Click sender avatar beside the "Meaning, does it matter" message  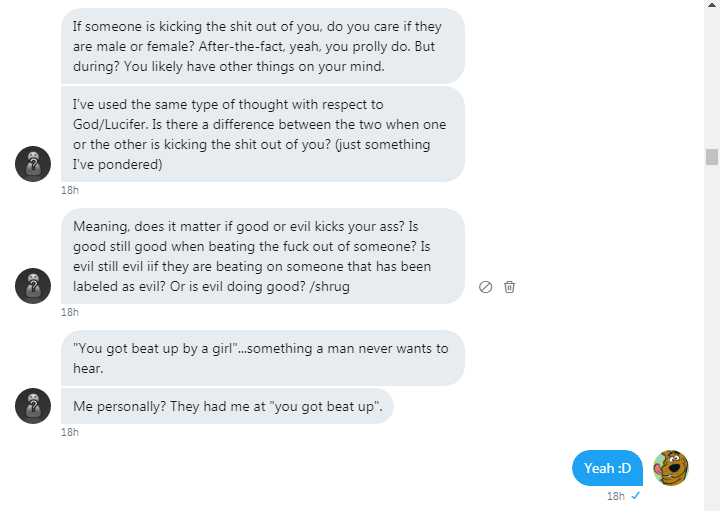coord(33,286)
